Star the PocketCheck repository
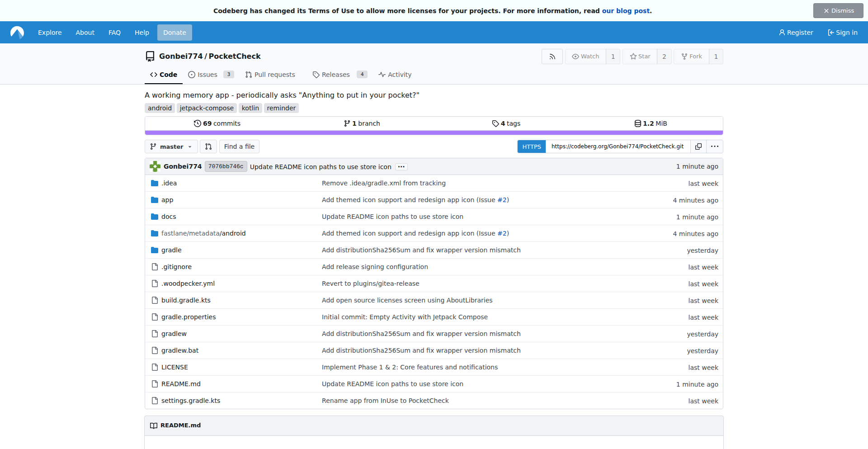Viewport: 868px width, 449px height. (x=640, y=57)
